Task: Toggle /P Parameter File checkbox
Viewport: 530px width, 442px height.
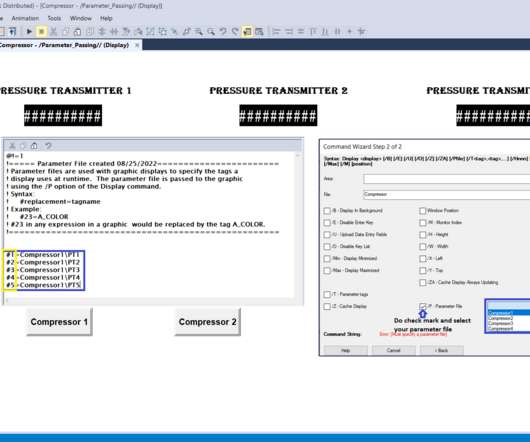Action: (423, 306)
